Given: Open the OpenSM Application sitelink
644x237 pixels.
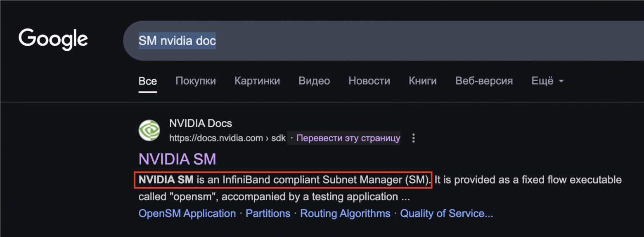Looking at the screenshot, I should click(x=187, y=214).
